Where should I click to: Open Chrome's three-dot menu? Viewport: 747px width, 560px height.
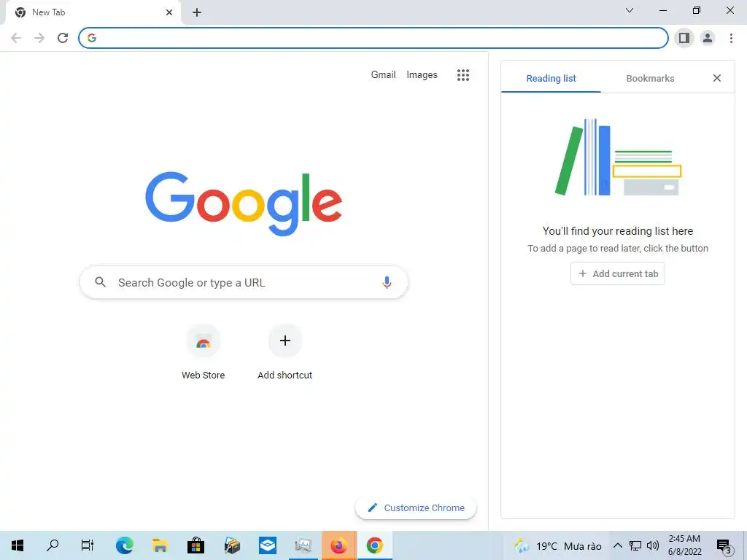(x=731, y=38)
